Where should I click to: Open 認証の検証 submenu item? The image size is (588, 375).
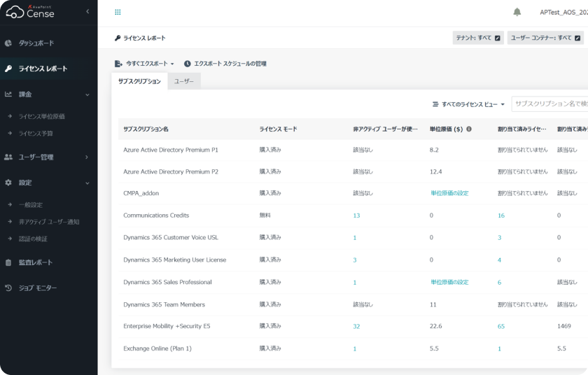pos(33,239)
